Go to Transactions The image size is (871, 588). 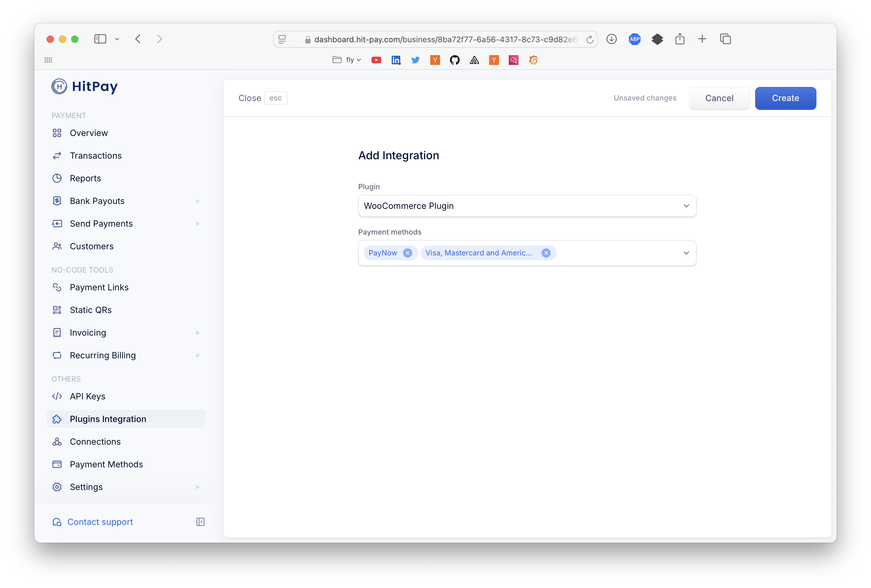click(x=96, y=156)
